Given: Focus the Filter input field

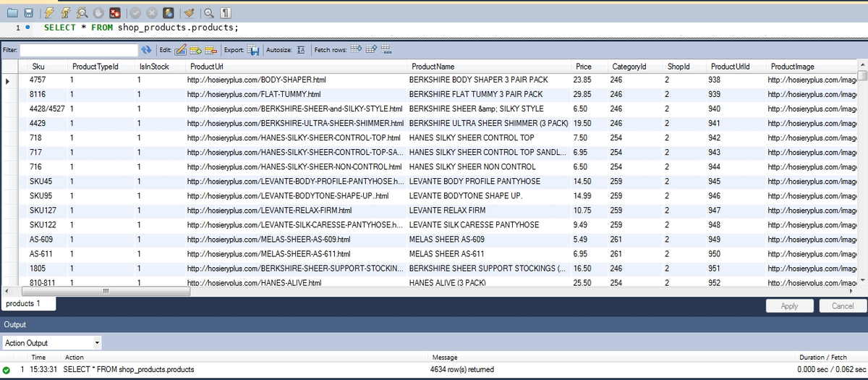Looking at the screenshot, I should coord(79,50).
